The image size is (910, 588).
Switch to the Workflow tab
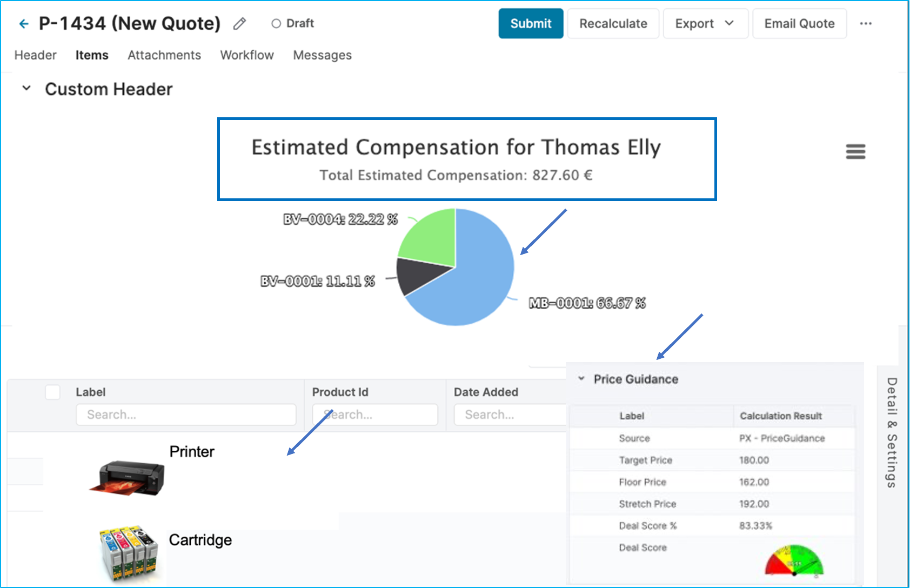pos(247,55)
